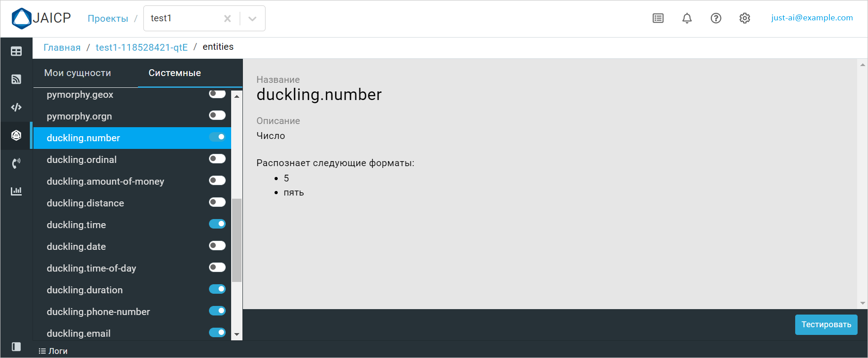Disable the duckling.time entity
Image resolution: width=868 pixels, height=358 pixels.
(218, 224)
